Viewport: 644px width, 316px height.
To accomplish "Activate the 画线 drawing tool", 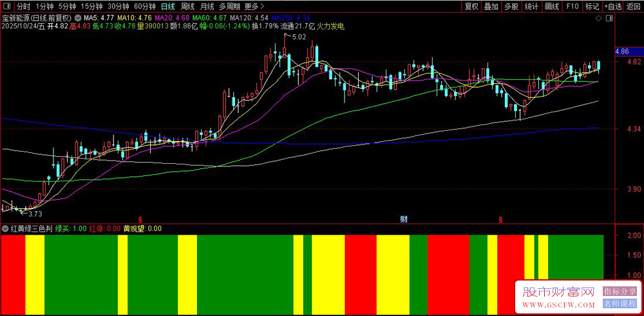I will pyautogui.click(x=552, y=6).
